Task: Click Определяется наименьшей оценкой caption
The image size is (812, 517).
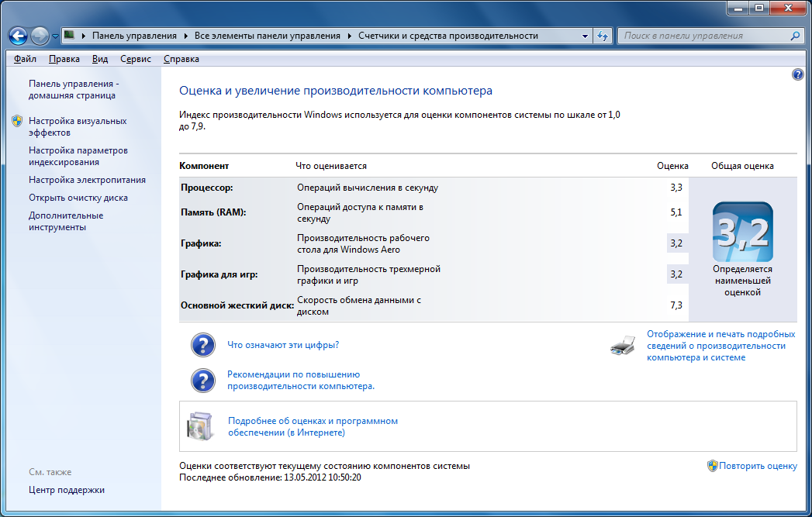Action: point(742,281)
